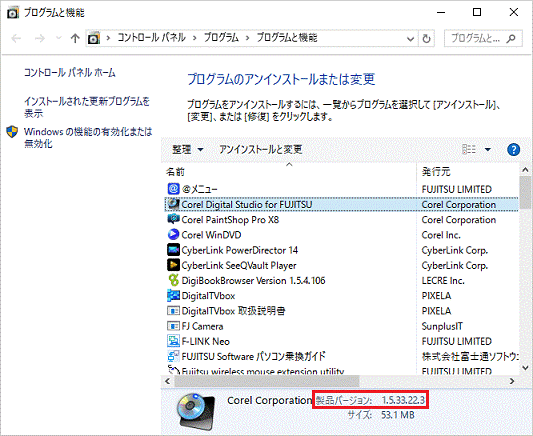Click the CyberLink SeeQVault Player icon

[173, 265]
